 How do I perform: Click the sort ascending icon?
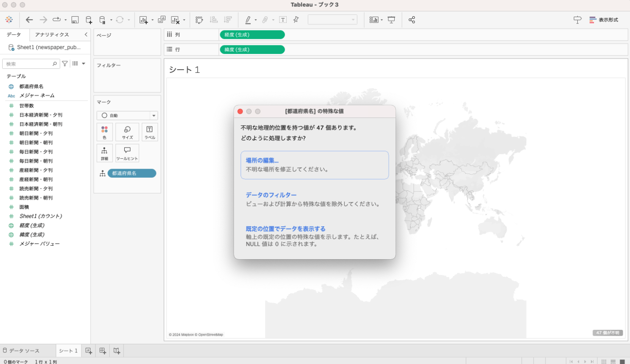point(214,20)
